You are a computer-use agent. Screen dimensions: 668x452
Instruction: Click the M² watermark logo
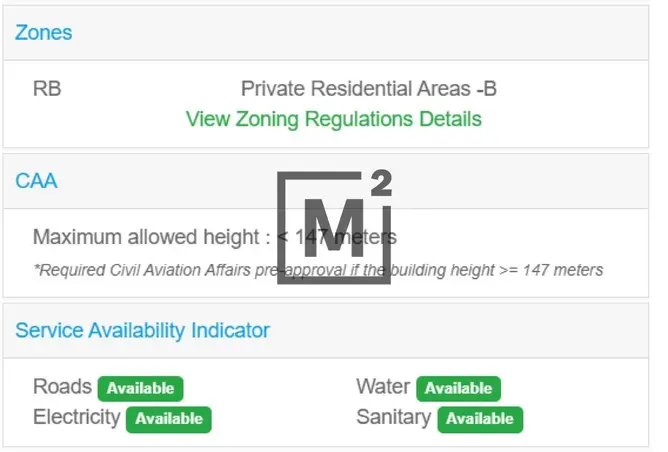(x=334, y=227)
